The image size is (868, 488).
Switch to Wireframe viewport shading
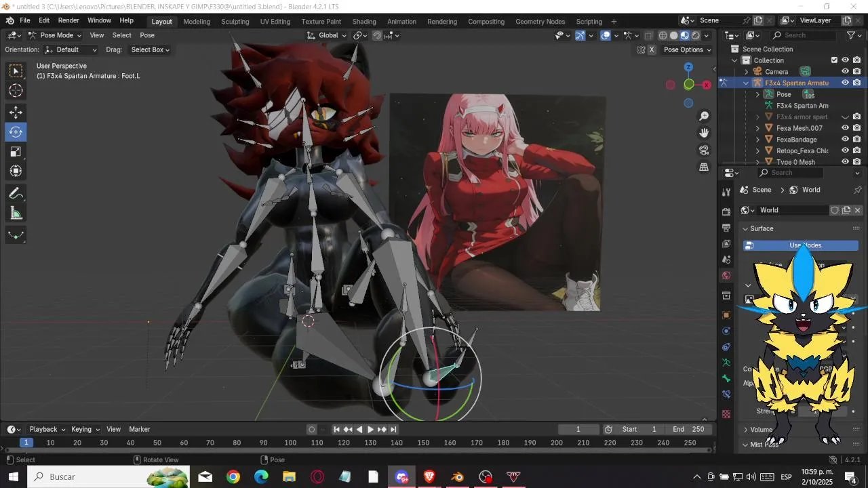(x=663, y=35)
